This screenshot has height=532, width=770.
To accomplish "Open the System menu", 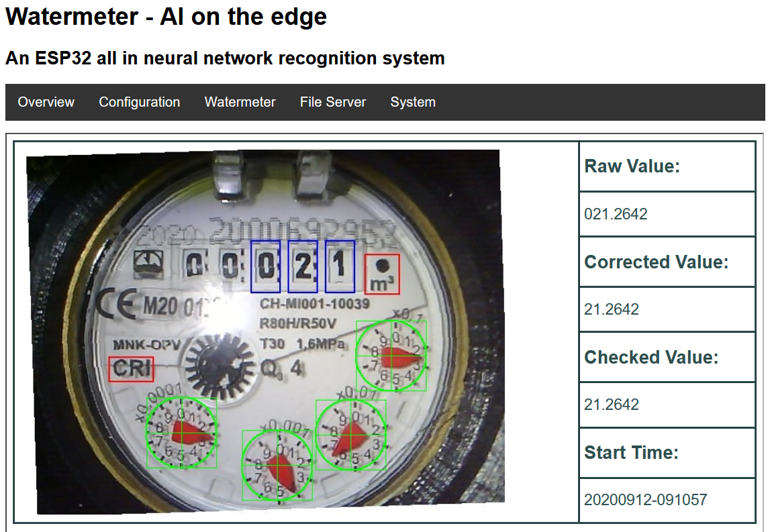I will pos(412,102).
